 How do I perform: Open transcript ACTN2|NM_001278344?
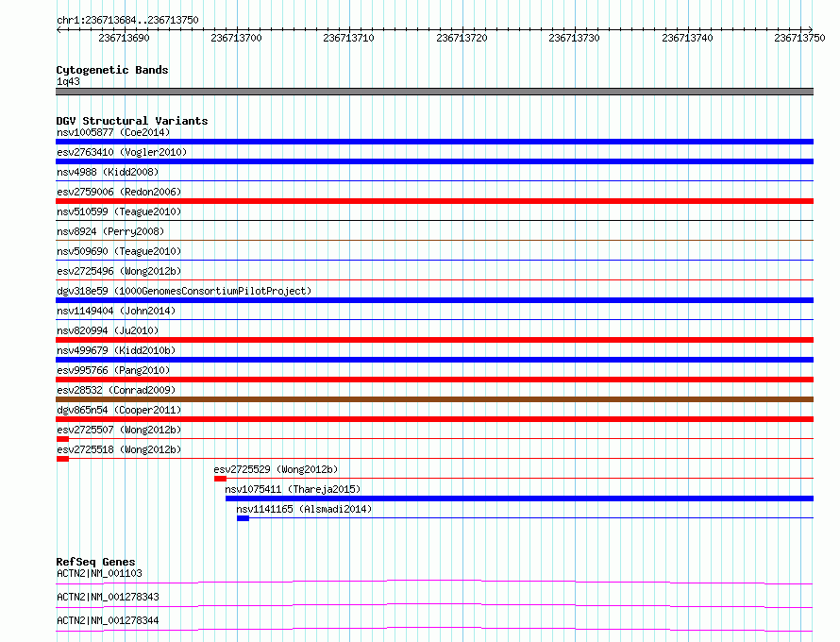[108, 620]
